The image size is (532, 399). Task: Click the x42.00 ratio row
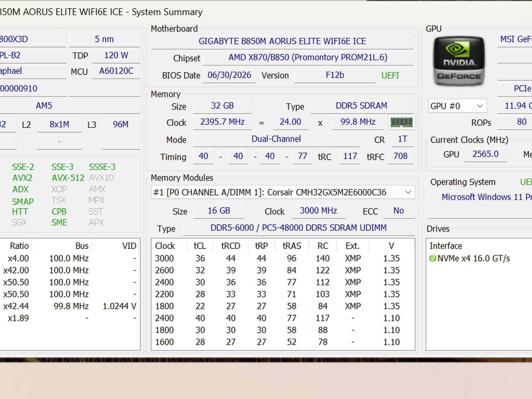tap(70, 270)
